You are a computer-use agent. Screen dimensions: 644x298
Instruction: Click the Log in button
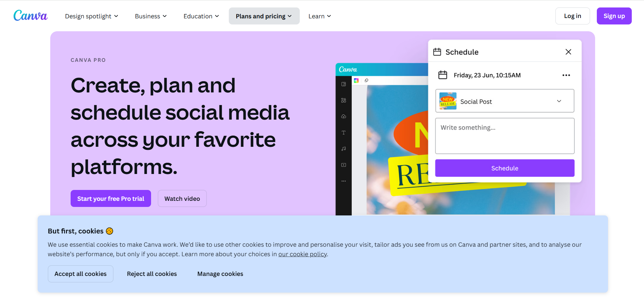[572, 16]
